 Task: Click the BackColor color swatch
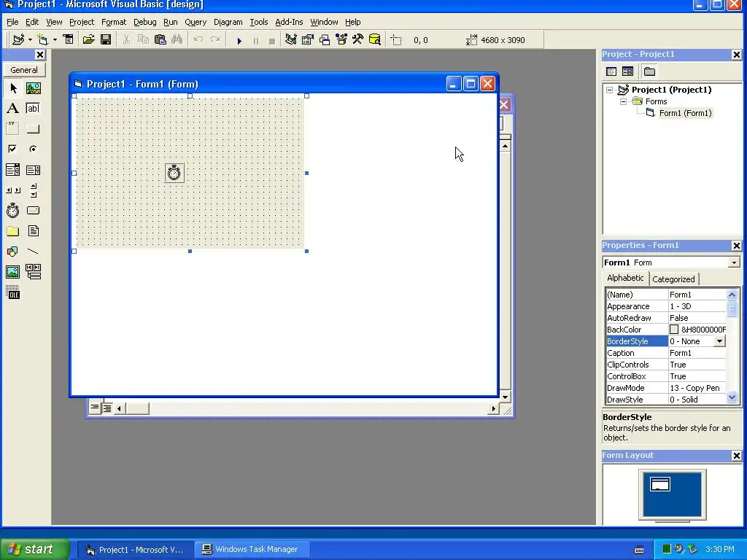pos(673,330)
